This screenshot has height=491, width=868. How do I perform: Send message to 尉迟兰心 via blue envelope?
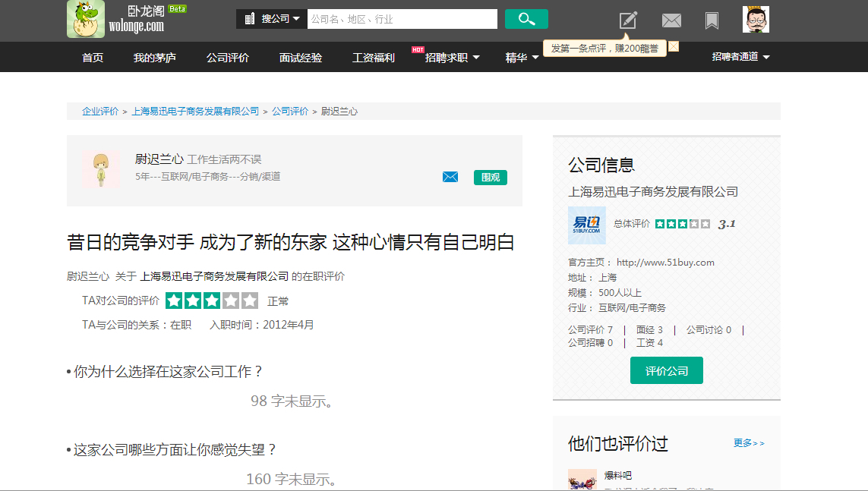pyautogui.click(x=450, y=177)
